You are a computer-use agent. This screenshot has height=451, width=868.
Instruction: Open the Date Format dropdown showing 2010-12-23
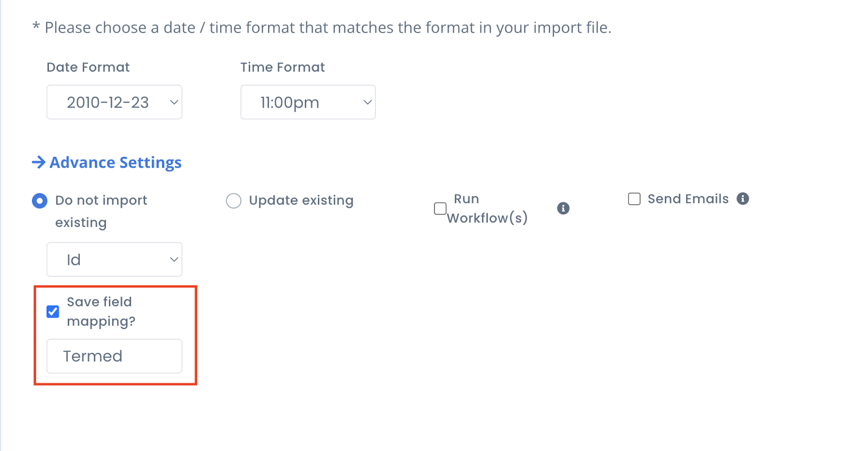(x=114, y=102)
